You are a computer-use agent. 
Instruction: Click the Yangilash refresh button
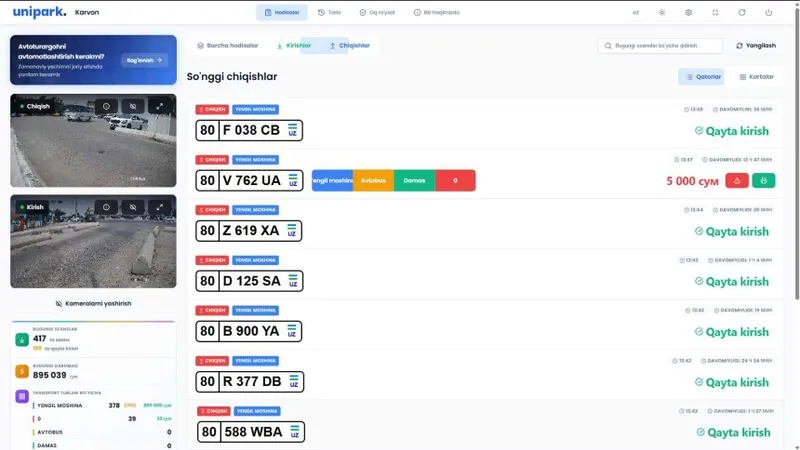(756, 45)
